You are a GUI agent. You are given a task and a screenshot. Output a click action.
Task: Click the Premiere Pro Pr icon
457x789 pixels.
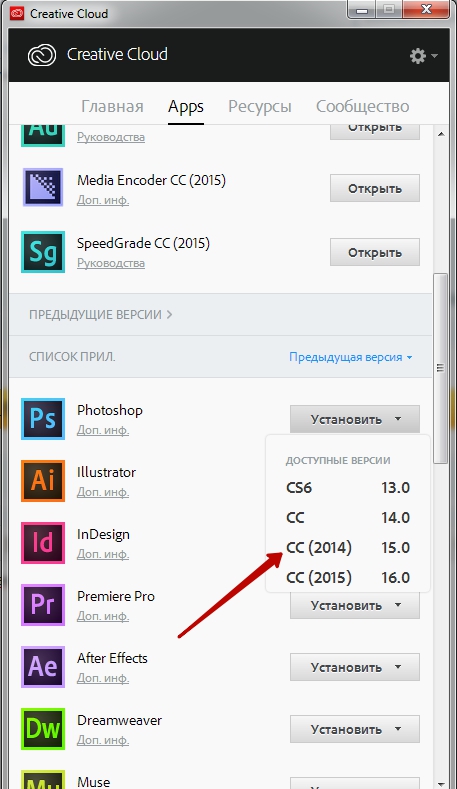tap(43, 604)
